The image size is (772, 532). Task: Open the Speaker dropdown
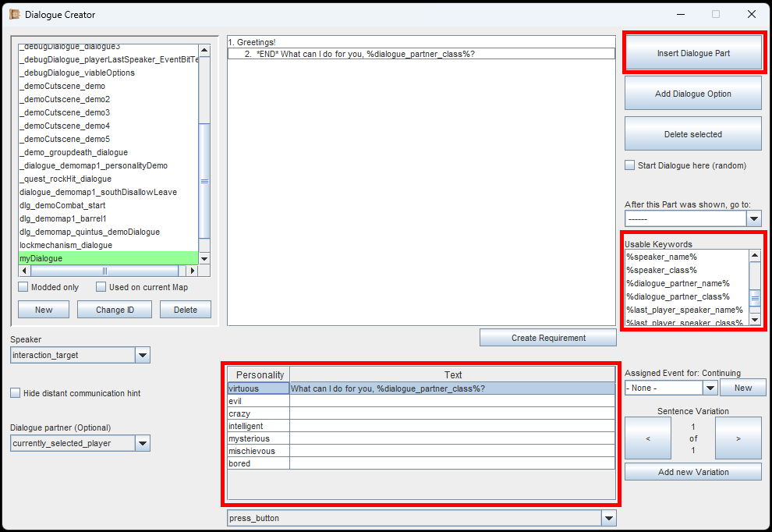click(x=142, y=356)
